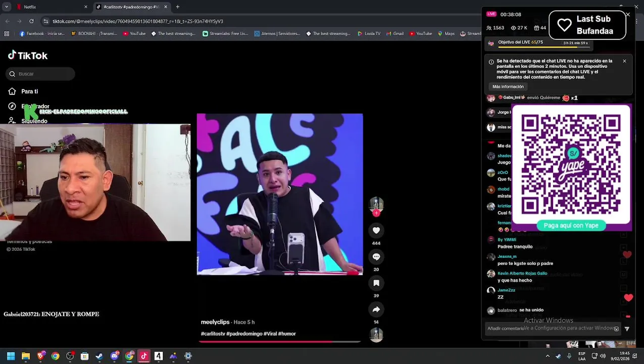The width and height of the screenshot is (644, 364).
Task: Click the Yape QR code
Action: tap(571, 165)
